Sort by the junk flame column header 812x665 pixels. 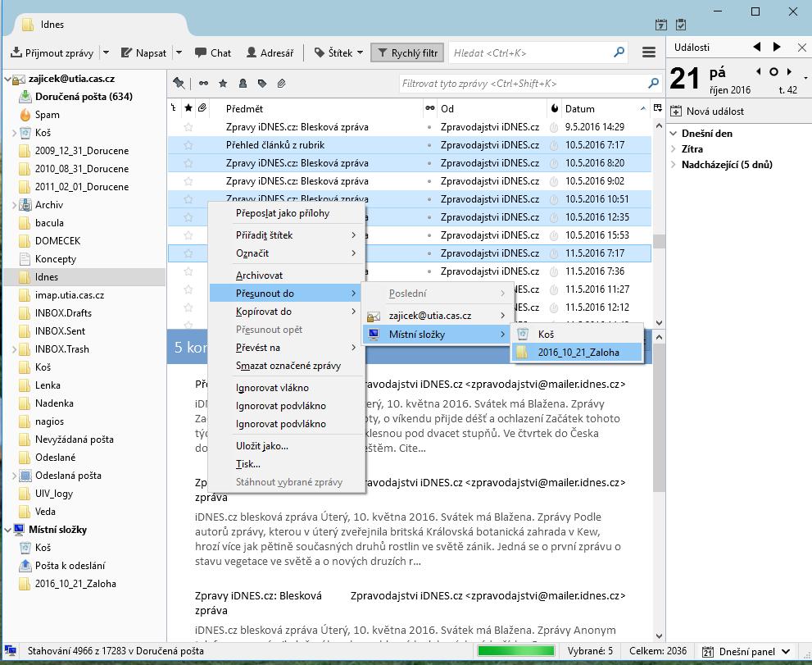555,107
